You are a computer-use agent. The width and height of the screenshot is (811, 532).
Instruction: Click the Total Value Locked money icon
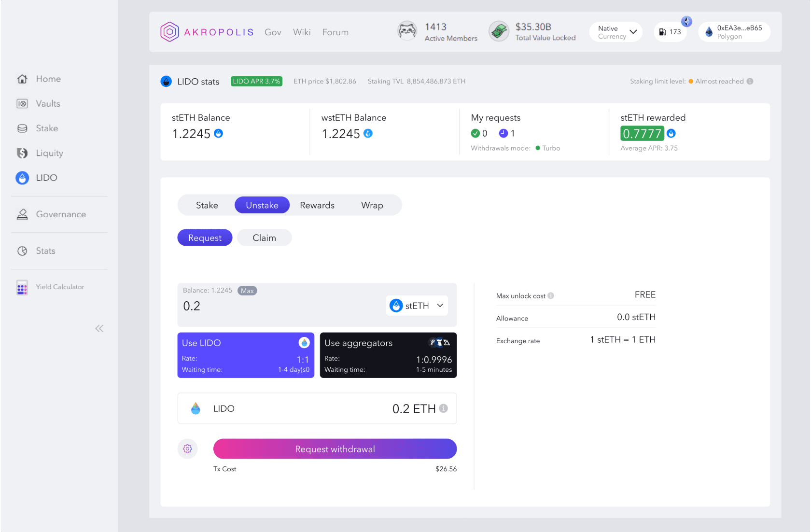tap(499, 31)
